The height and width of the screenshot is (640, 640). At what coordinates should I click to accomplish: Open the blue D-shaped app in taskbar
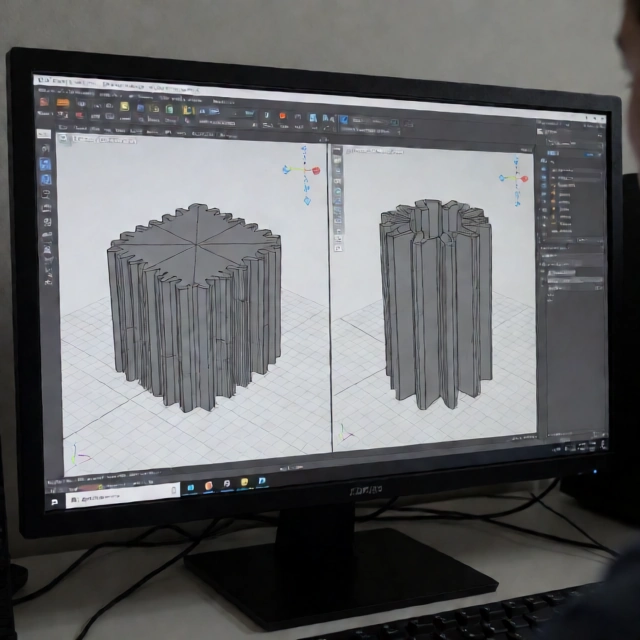tap(262, 481)
